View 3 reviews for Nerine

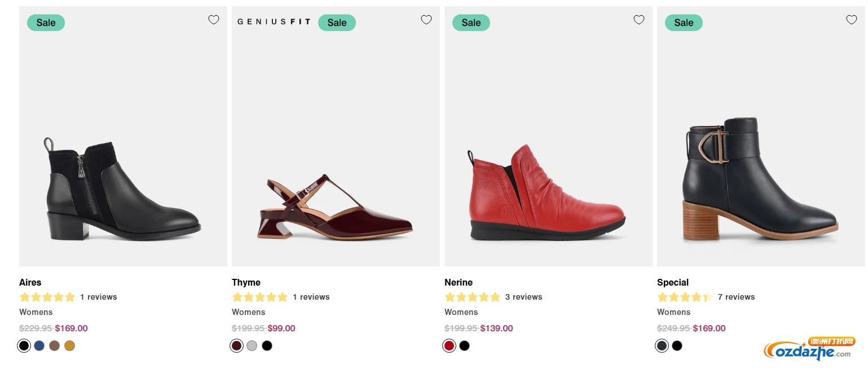(523, 297)
